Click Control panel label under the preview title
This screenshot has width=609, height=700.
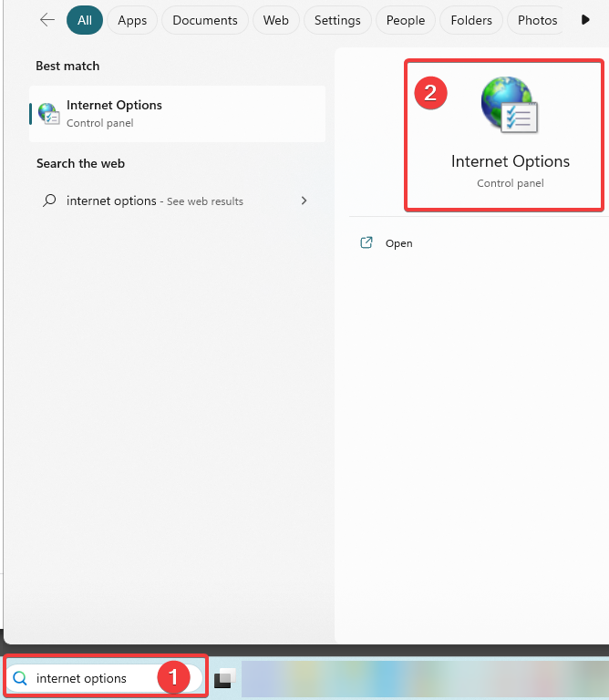(x=511, y=183)
